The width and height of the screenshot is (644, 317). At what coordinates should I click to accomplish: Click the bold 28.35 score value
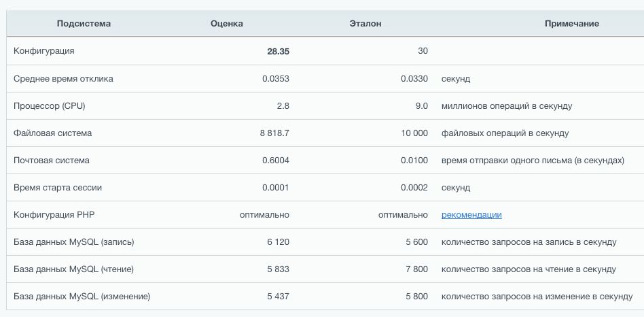(278, 52)
